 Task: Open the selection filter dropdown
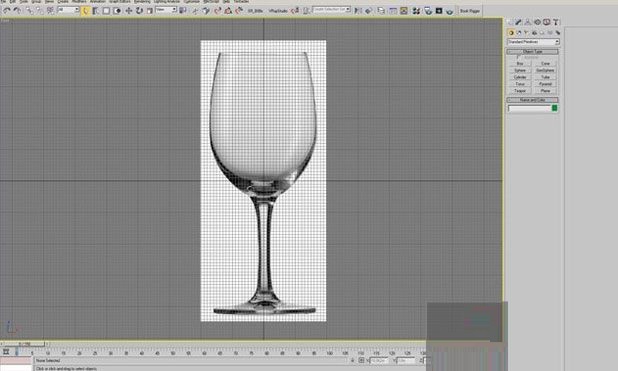(69, 10)
